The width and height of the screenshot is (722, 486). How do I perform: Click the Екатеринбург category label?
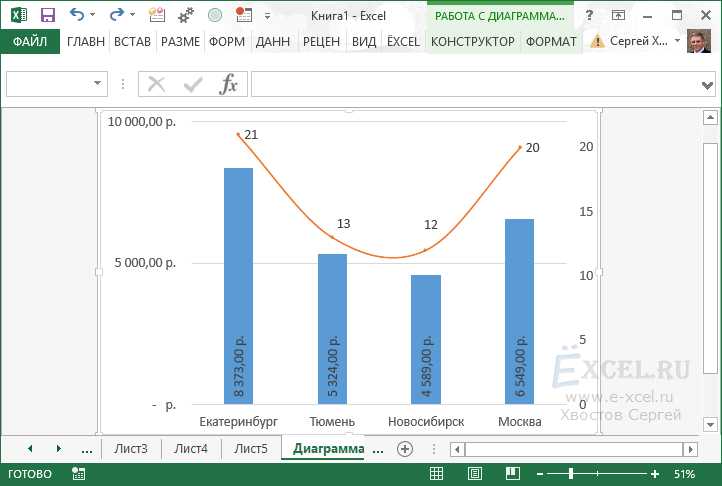[x=239, y=422]
